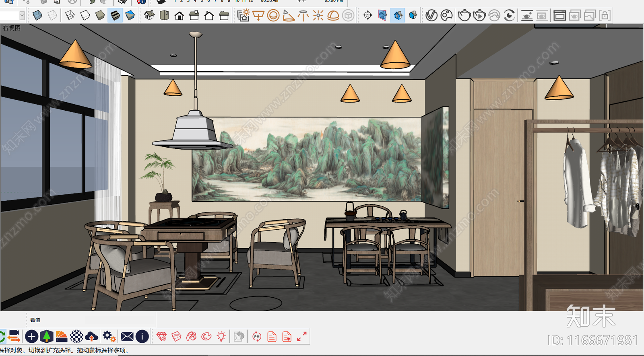Select the large pendant lamp in the scene

tap(194, 91)
